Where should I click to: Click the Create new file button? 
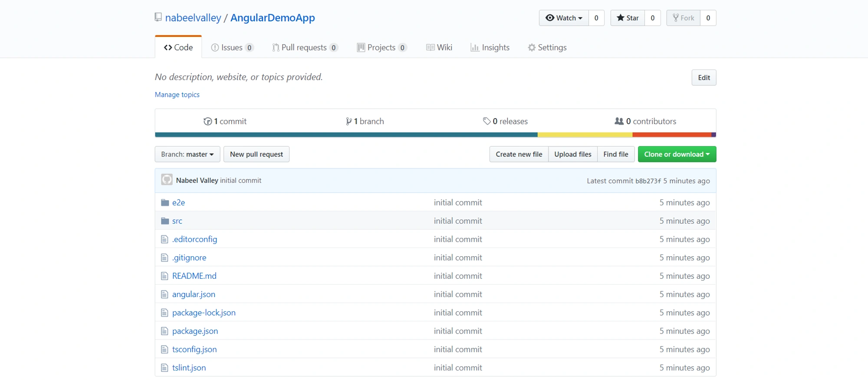[519, 154]
